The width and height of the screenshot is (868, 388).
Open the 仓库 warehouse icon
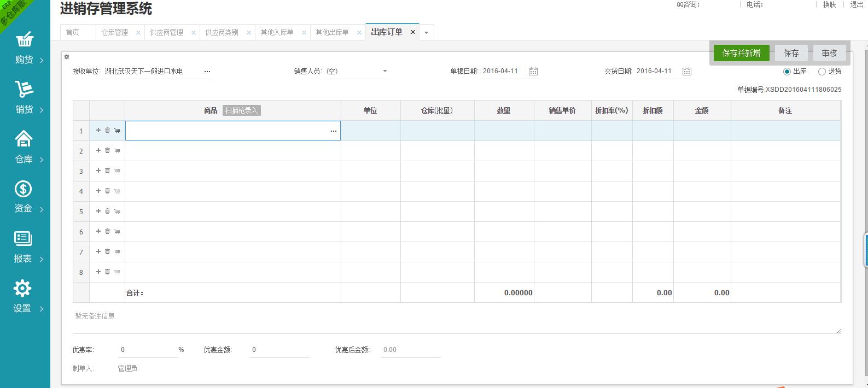(24, 139)
